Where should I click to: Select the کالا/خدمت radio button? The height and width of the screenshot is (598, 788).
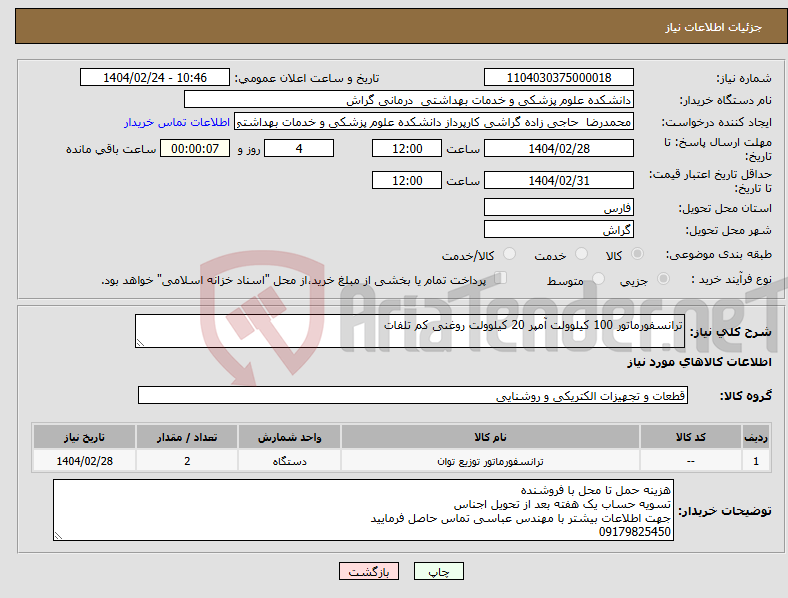pyautogui.click(x=509, y=254)
